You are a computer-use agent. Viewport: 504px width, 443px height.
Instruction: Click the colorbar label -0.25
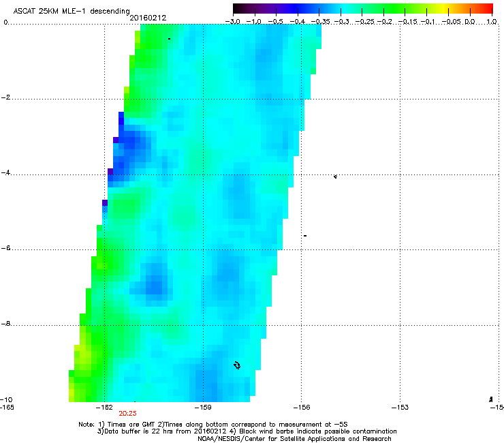pos(364,22)
